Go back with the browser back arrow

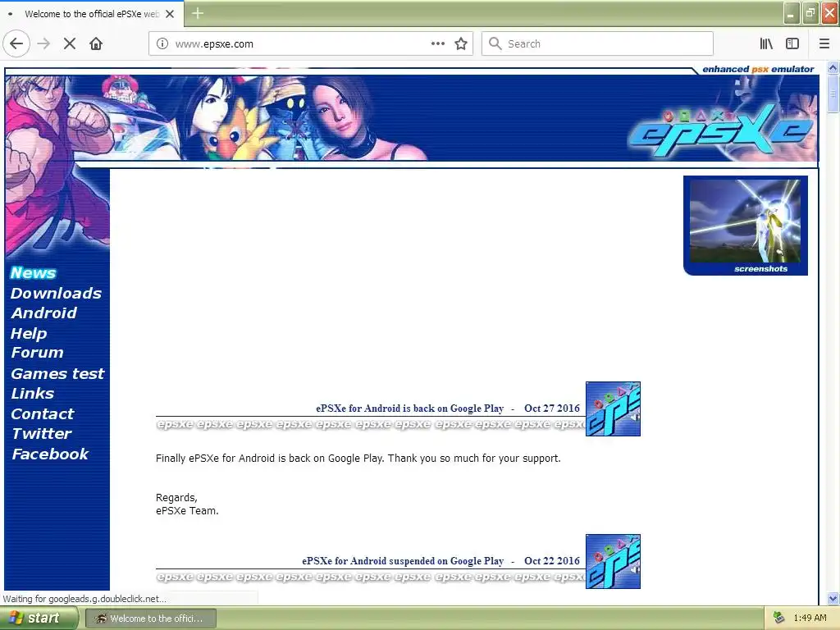[16, 43]
